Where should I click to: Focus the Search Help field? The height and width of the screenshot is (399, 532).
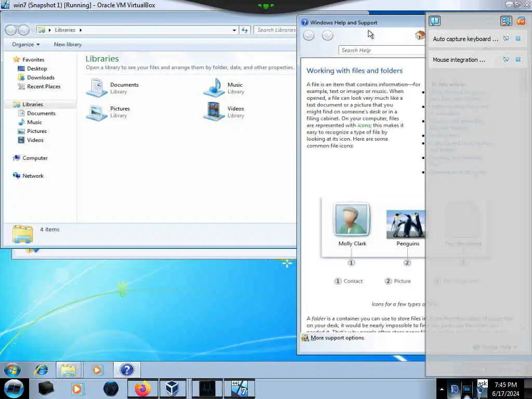(382, 50)
